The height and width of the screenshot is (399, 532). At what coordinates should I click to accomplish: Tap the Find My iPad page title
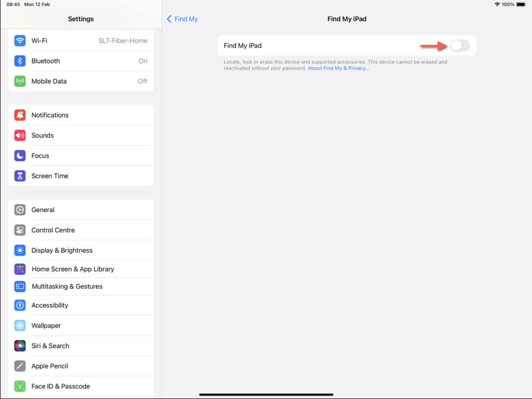(x=347, y=19)
